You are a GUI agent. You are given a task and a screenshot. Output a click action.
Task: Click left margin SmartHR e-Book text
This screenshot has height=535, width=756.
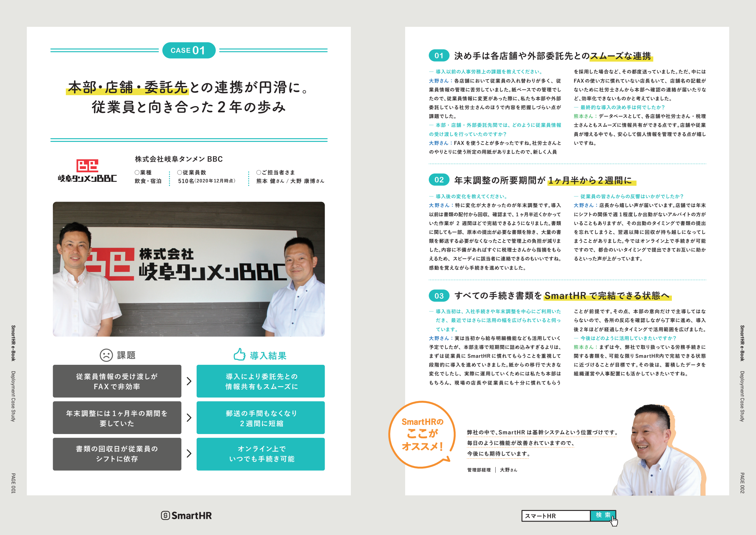(x=13, y=343)
